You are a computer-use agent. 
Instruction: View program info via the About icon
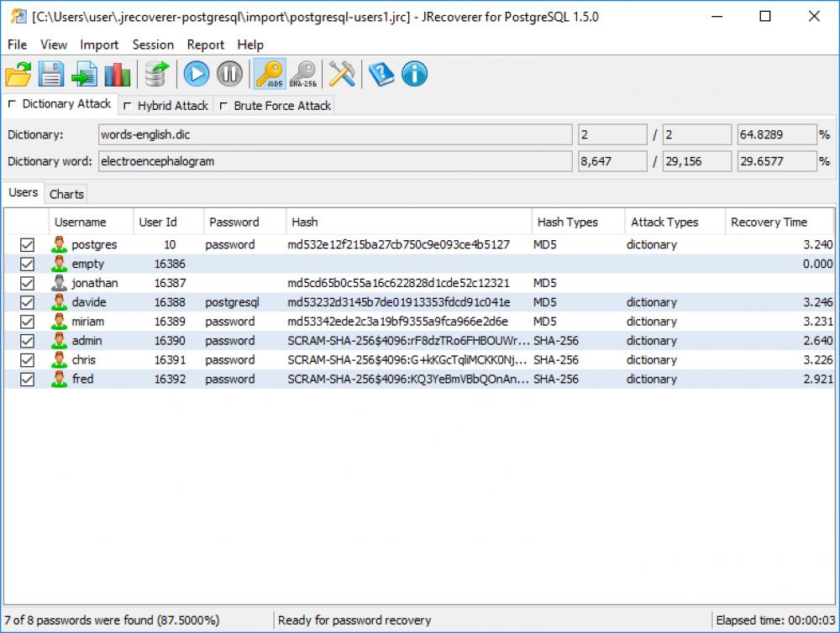point(414,74)
